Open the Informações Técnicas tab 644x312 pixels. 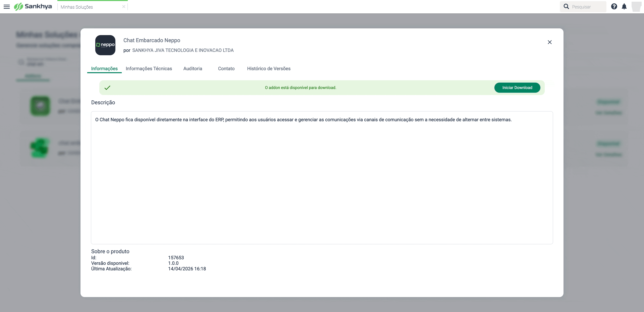click(149, 69)
